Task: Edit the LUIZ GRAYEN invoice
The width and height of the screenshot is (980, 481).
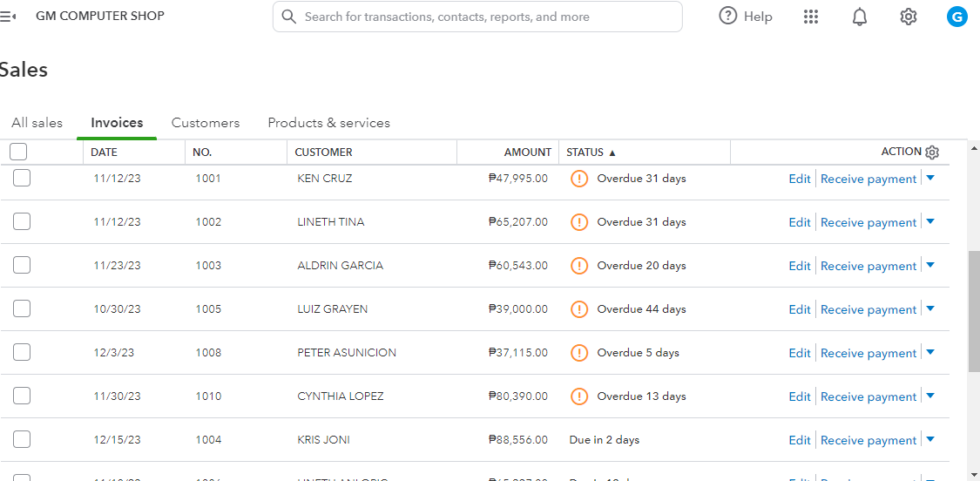Action: 800,309
